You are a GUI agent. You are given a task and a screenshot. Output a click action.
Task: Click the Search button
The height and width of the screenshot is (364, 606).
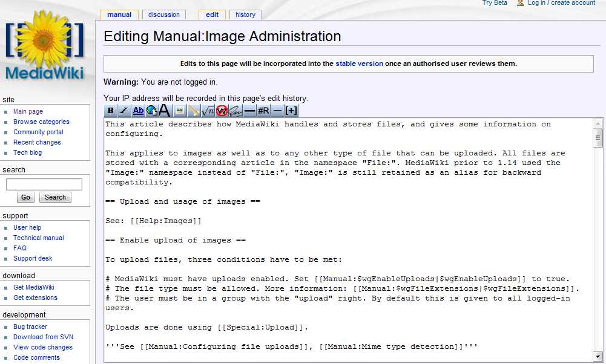pyautogui.click(x=55, y=197)
